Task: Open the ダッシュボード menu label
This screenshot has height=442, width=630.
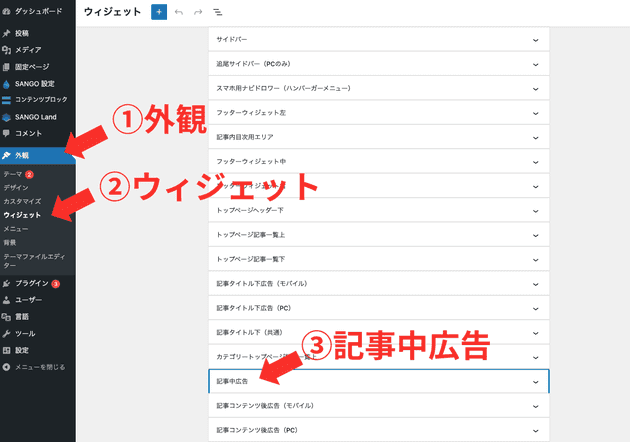Action: pyautogui.click(x=39, y=11)
